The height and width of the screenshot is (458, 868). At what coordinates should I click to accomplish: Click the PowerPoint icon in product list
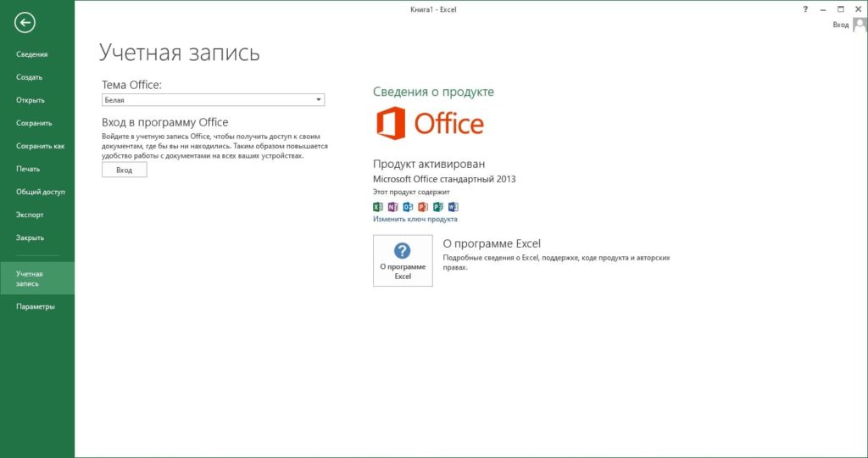(x=422, y=207)
